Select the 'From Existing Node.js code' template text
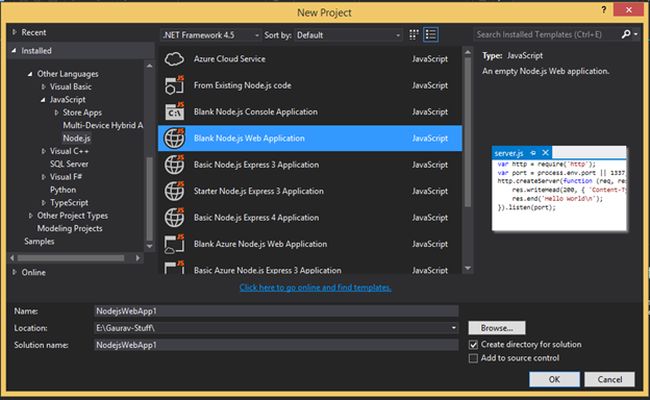The width and height of the screenshot is (650, 400). (x=243, y=85)
